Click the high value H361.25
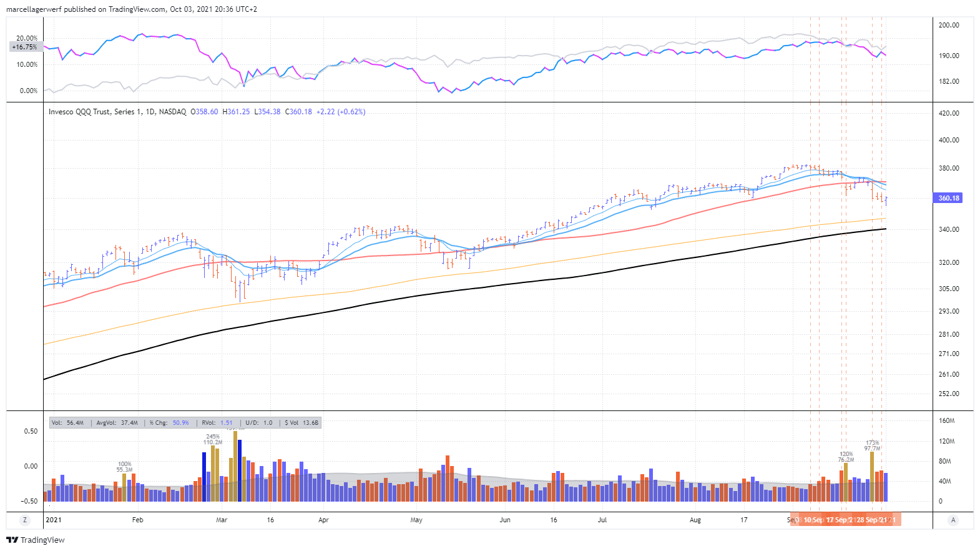Screen dimensions: 980x551 pos(236,112)
